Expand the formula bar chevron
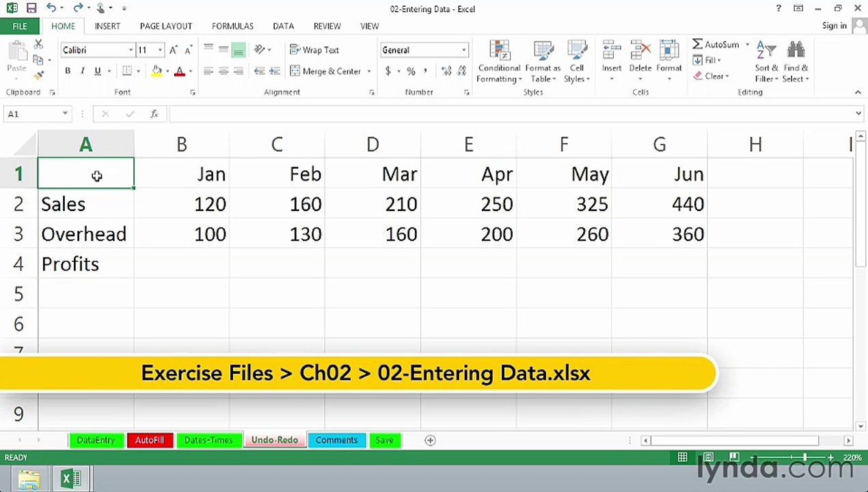Viewport: 868px width, 492px height. point(858,114)
